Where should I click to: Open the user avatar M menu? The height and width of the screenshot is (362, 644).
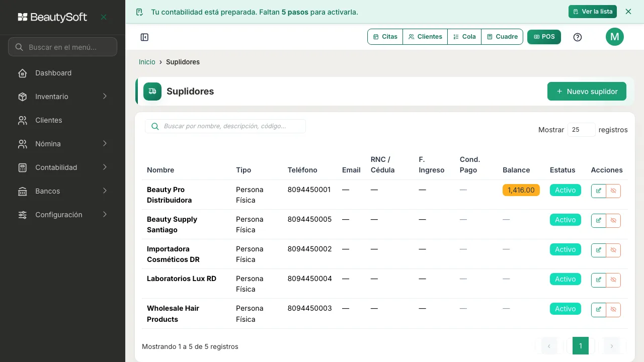[614, 37]
